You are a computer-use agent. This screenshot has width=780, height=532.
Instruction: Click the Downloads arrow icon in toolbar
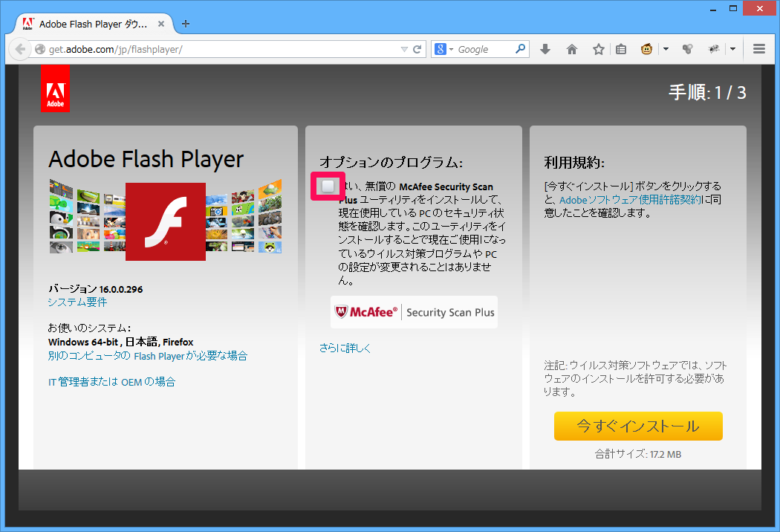click(545, 50)
